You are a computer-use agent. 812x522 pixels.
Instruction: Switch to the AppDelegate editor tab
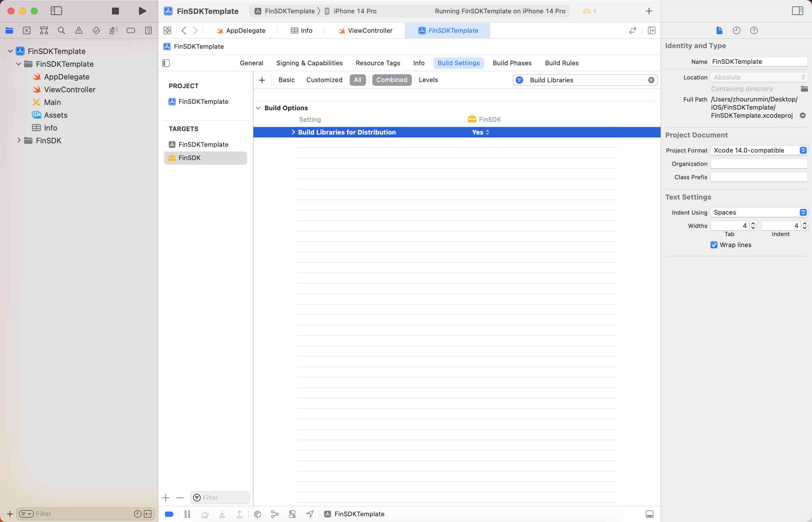click(241, 30)
